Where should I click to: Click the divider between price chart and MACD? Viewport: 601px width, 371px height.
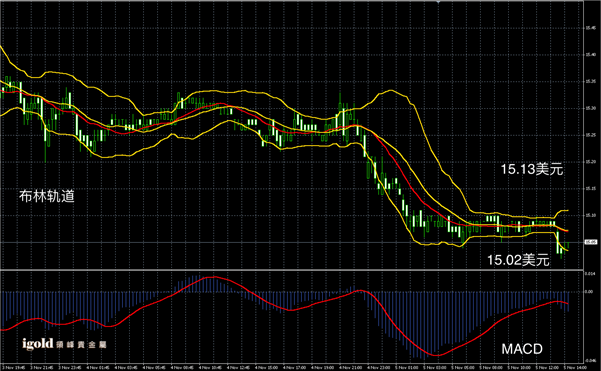291,270
